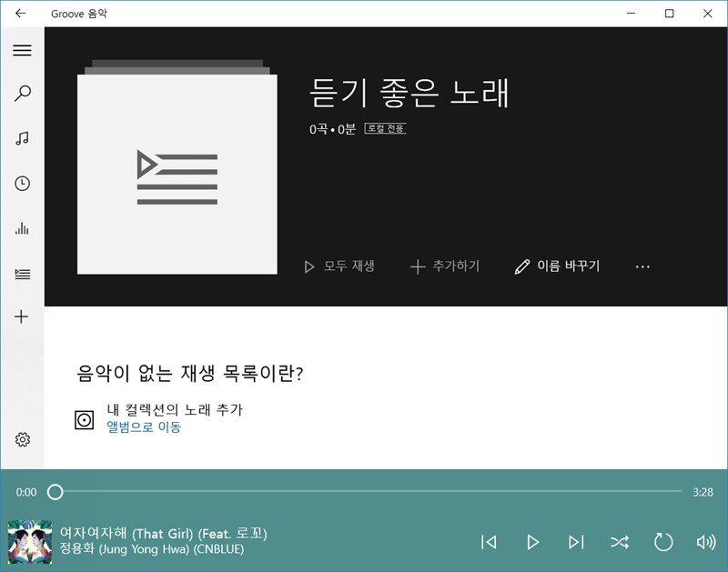This screenshot has height=572, width=728.
Task: Go to My Music note icon
Action: 22,138
